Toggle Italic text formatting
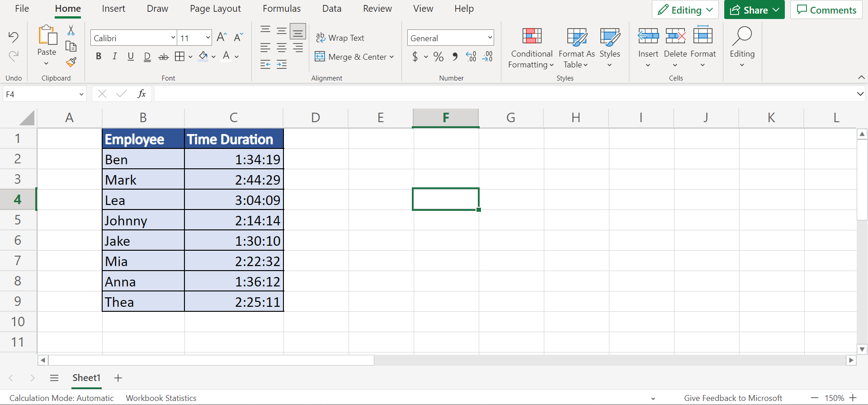This screenshot has height=405, width=868. pyautogui.click(x=115, y=57)
